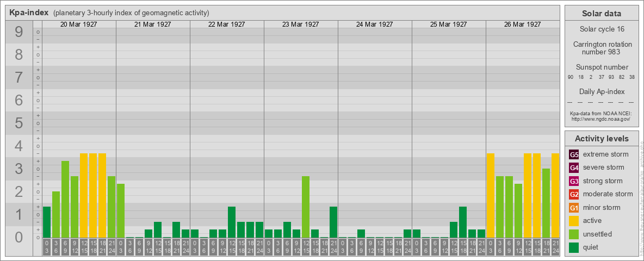Click the '20 Mar 1927' date header
This screenshot has height=261, width=644.
[x=79, y=24]
